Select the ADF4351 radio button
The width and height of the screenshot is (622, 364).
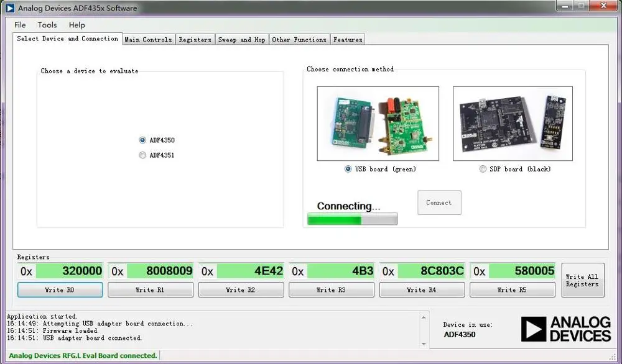[x=142, y=155]
